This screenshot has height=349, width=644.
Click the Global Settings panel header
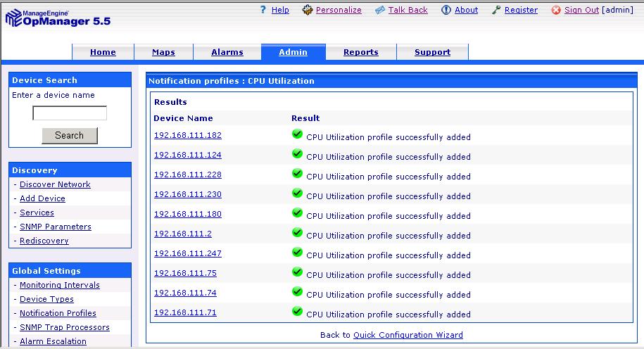pos(70,271)
